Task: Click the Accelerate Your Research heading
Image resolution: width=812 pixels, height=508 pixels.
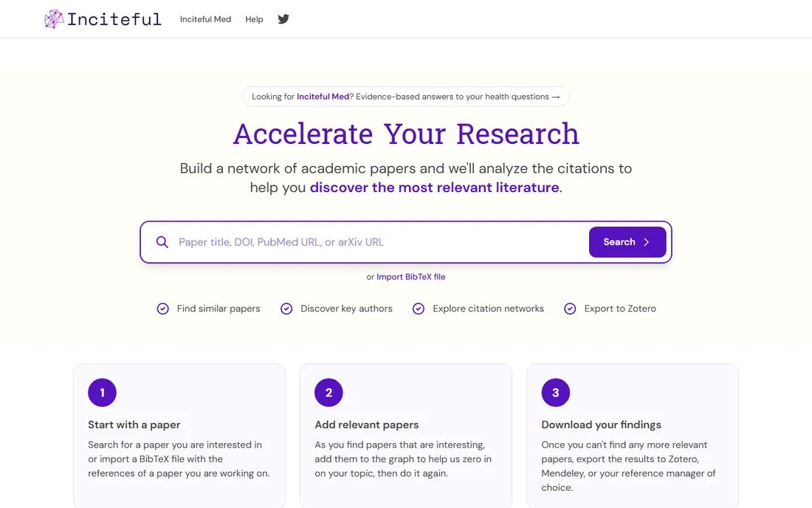Action: pos(406,134)
